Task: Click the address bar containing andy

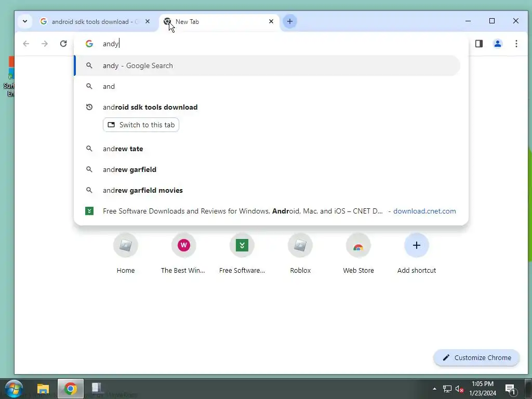Action: click(x=271, y=44)
